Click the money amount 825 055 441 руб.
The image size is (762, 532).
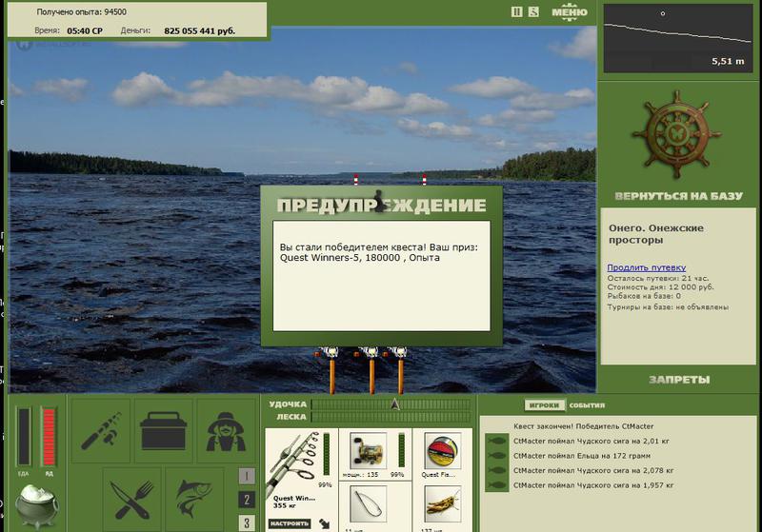point(199,30)
